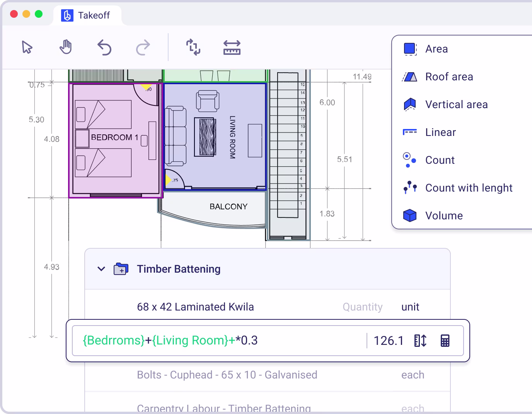532x414 pixels.
Task: Click each unit for Bolts row
Action: point(413,375)
